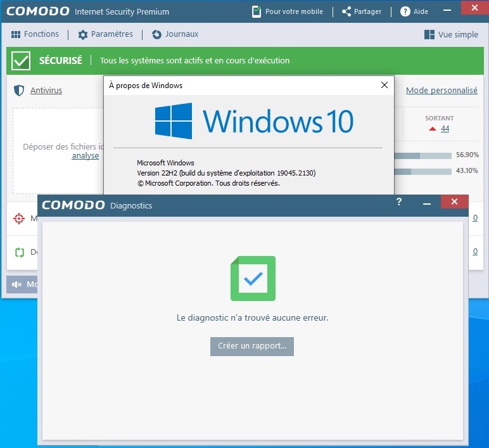489x448 pixels.
Task: Click the Windows logo in the About dialog
Action: pos(174,121)
